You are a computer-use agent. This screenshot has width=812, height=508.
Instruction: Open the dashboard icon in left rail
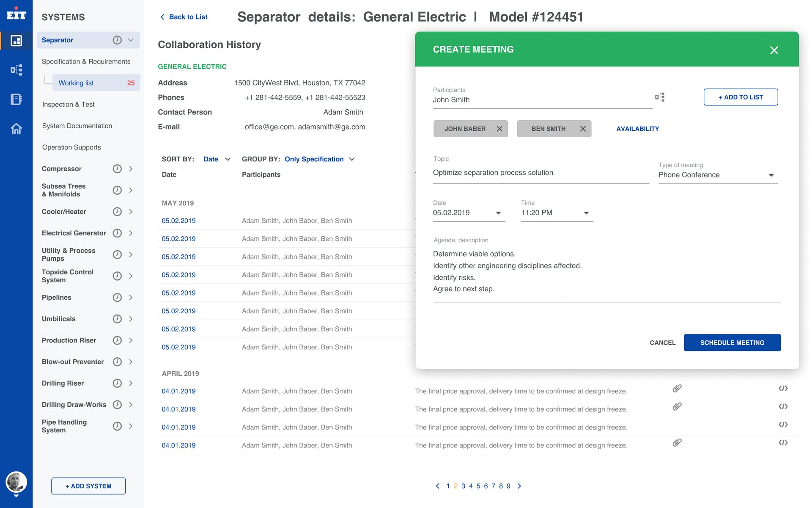16,41
